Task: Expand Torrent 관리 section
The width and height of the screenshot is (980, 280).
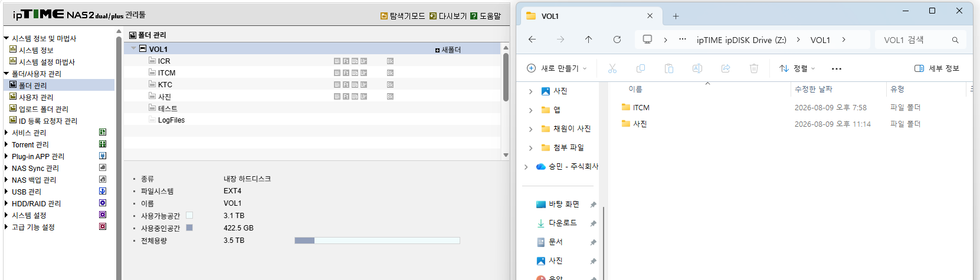Action: 6,144
